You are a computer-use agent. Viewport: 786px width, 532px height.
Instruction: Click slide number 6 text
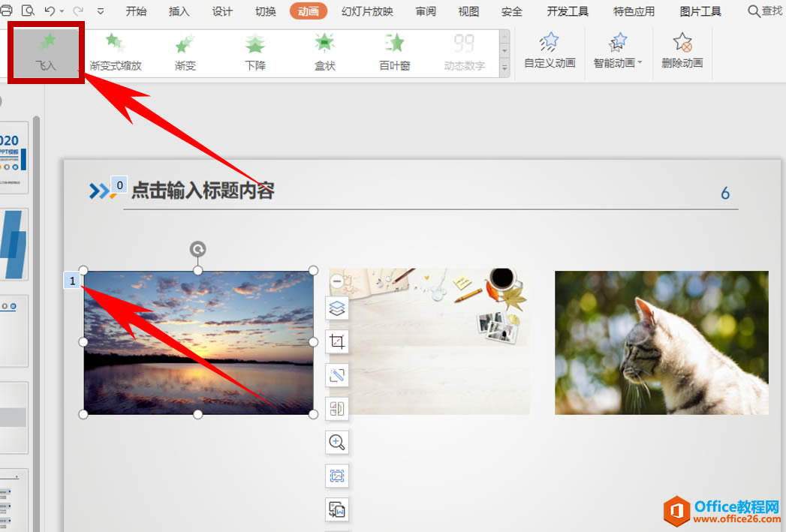(x=725, y=193)
